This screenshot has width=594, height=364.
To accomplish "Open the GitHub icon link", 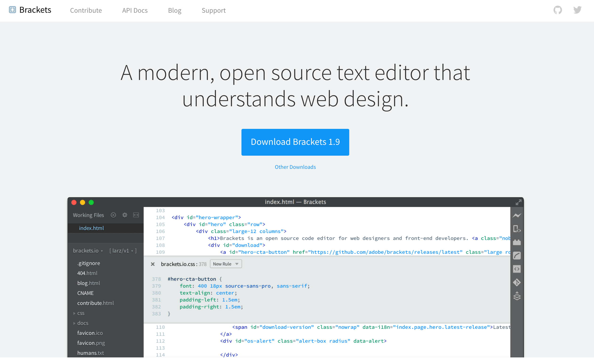I will (x=557, y=10).
